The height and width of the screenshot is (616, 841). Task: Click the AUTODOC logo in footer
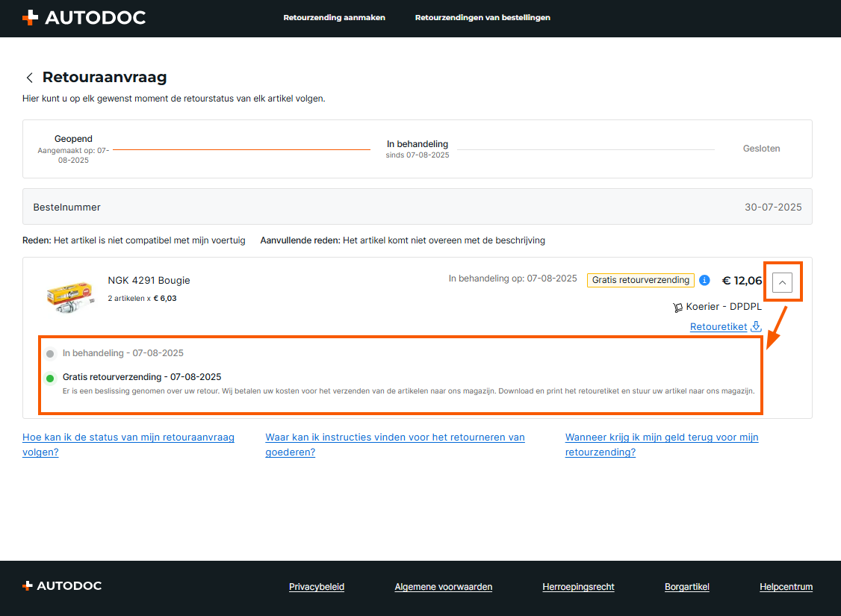click(62, 586)
